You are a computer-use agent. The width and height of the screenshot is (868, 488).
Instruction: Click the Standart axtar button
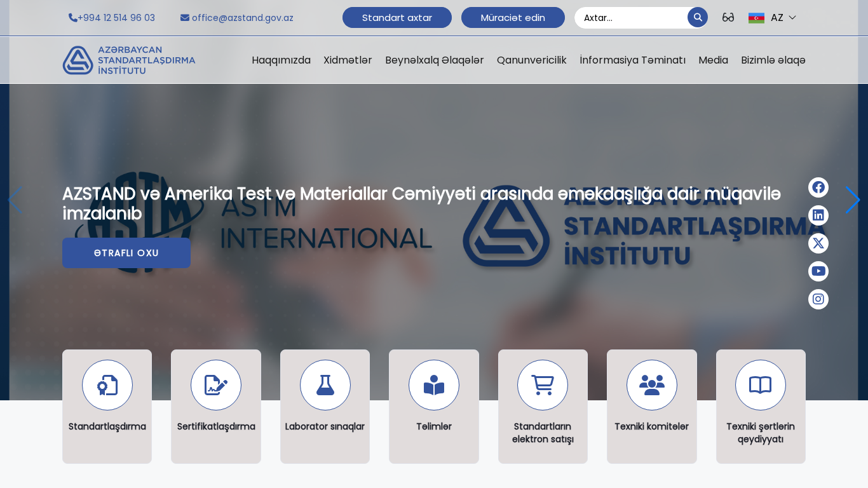tap(397, 18)
